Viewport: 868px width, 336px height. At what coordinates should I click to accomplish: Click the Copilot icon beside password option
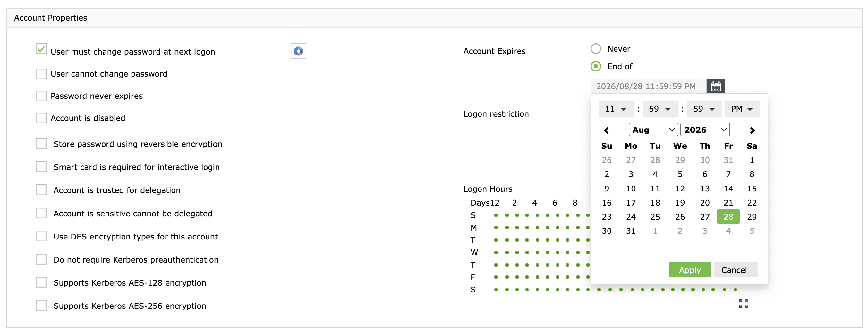click(x=298, y=51)
